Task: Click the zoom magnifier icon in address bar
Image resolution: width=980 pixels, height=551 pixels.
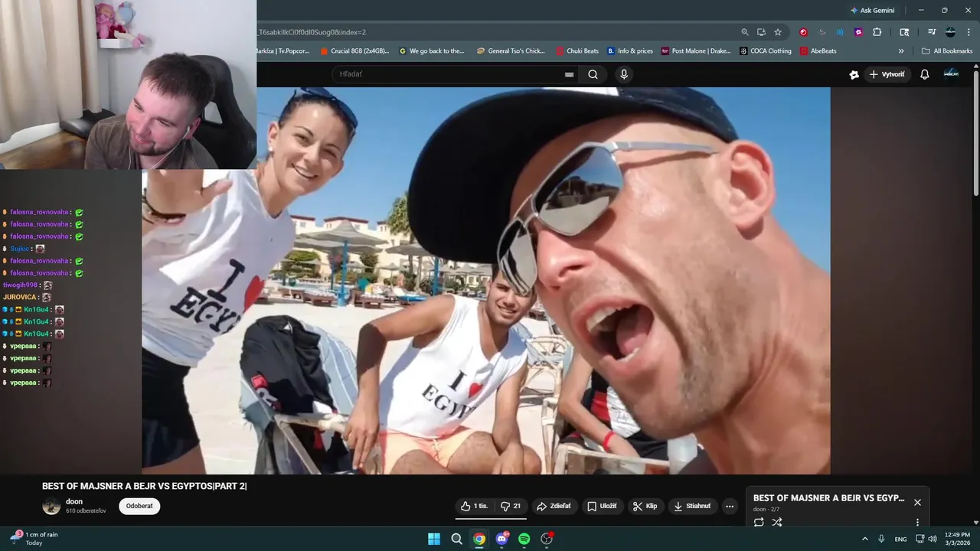Action: (745, 32)
